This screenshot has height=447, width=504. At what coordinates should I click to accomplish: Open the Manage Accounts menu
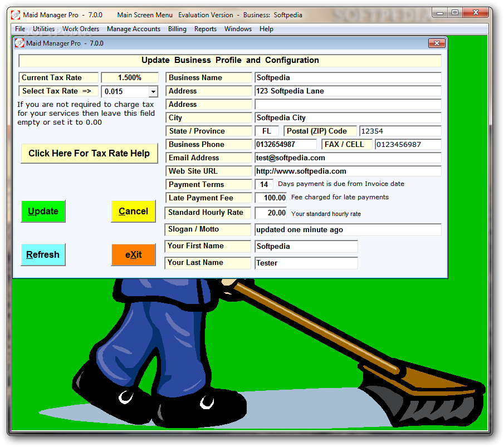click(134, 29)
